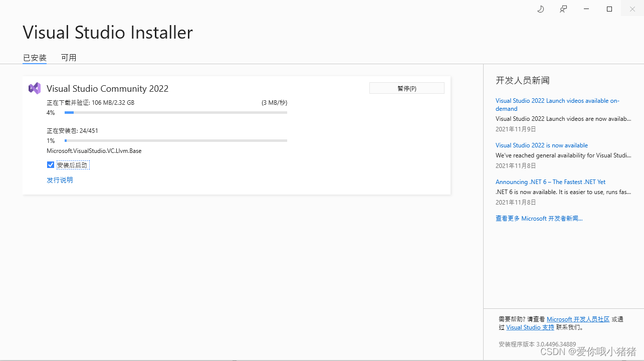Image resolution: width=644 pixels, height=361 pixels.
Task: Click the 开发人员新闻 heading
Action: pyautogui.click(x=523, y=80)
